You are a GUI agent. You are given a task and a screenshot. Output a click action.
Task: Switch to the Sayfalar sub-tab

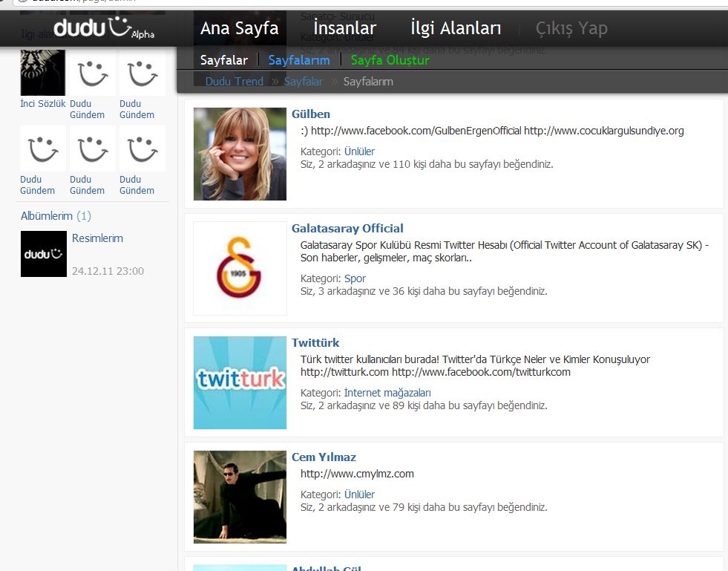coord(224,60)
